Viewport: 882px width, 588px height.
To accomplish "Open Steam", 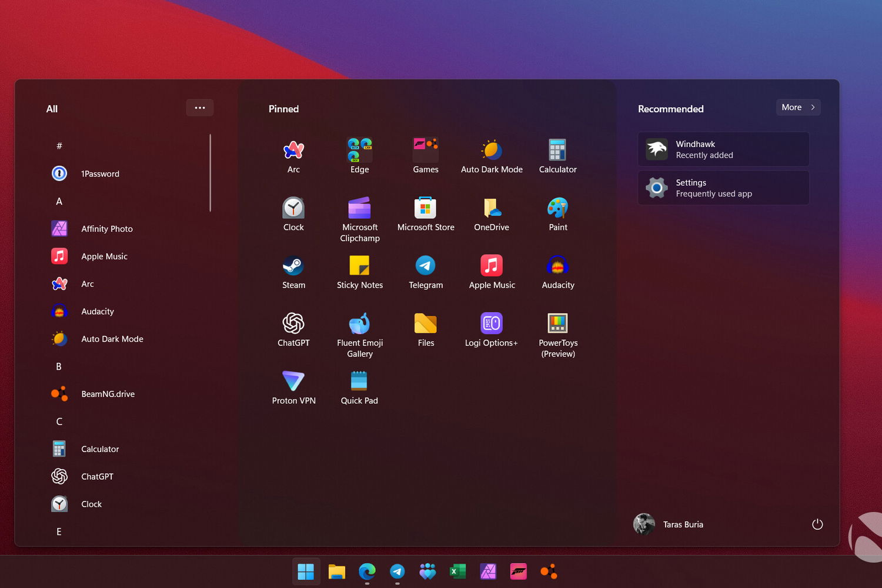I will [x=293, y=272].
